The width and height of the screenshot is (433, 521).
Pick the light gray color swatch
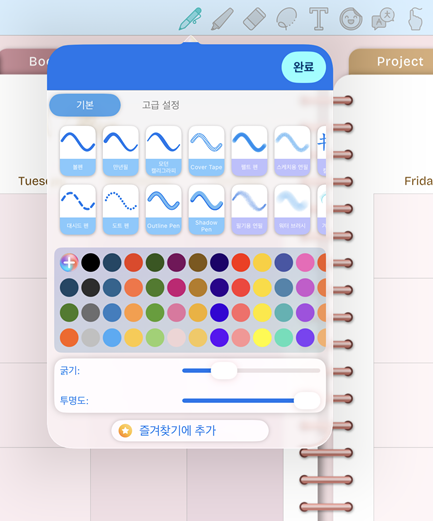click(91, 337)
